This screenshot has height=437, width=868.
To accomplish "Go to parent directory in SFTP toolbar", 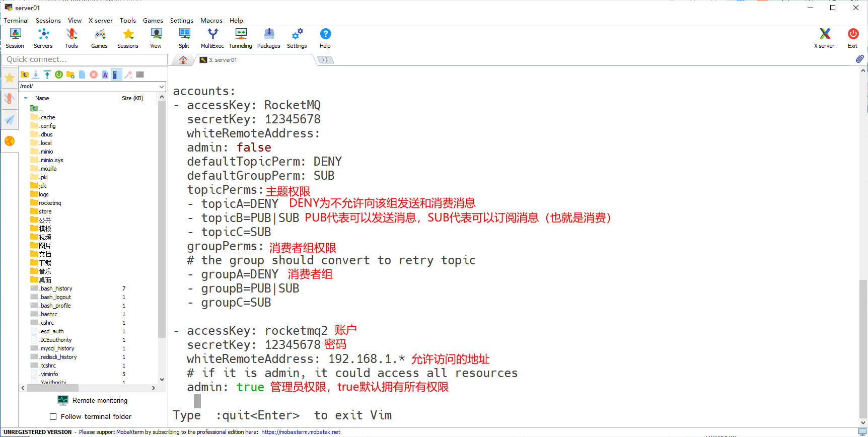I will coord(25,75).
